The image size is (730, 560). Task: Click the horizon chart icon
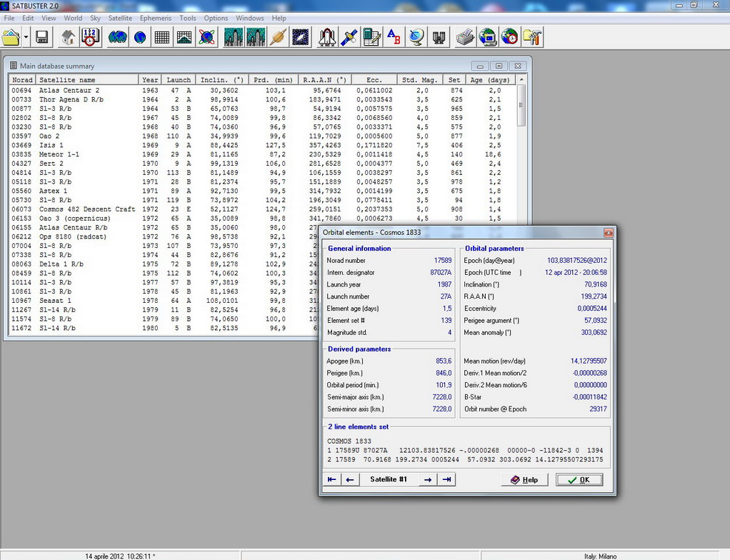pyautogui.click(x=184, y=37)
